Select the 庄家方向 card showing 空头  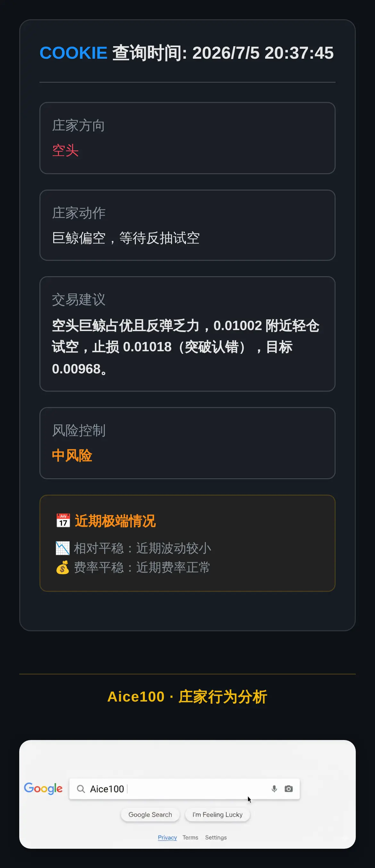(187, 138)
